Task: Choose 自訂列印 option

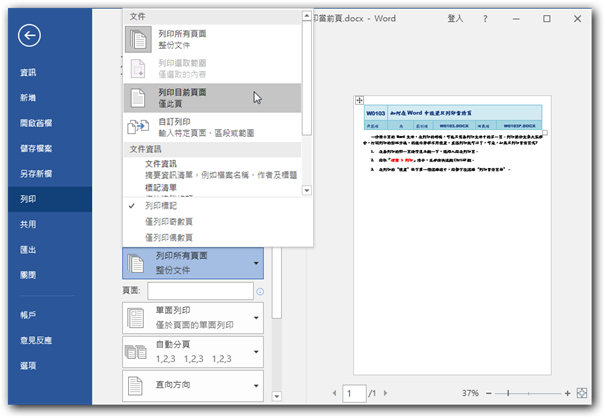Action: tap(212, 127)
